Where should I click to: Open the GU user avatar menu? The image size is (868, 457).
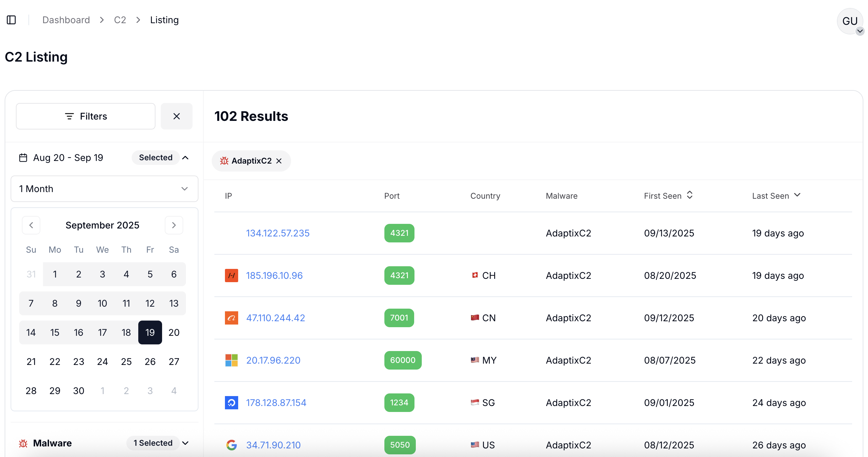coord(849,21)
